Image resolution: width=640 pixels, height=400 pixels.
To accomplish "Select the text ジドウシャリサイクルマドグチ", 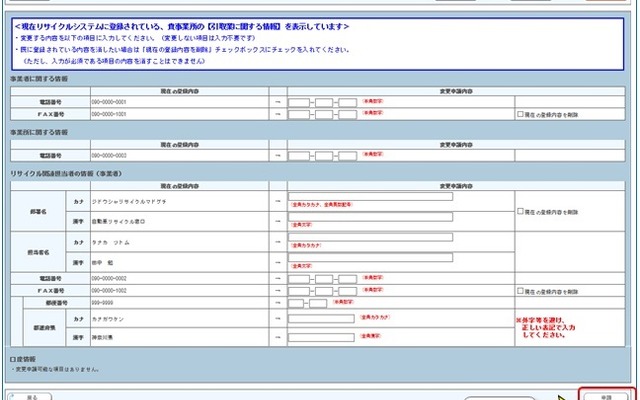I will pyautogui.click(x=129, y=202).
